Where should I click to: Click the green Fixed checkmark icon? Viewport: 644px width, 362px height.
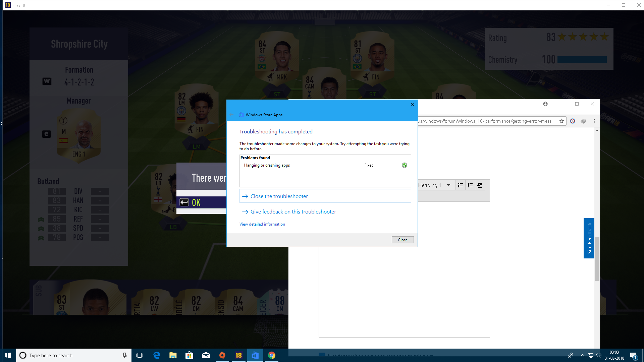(404, 165)
